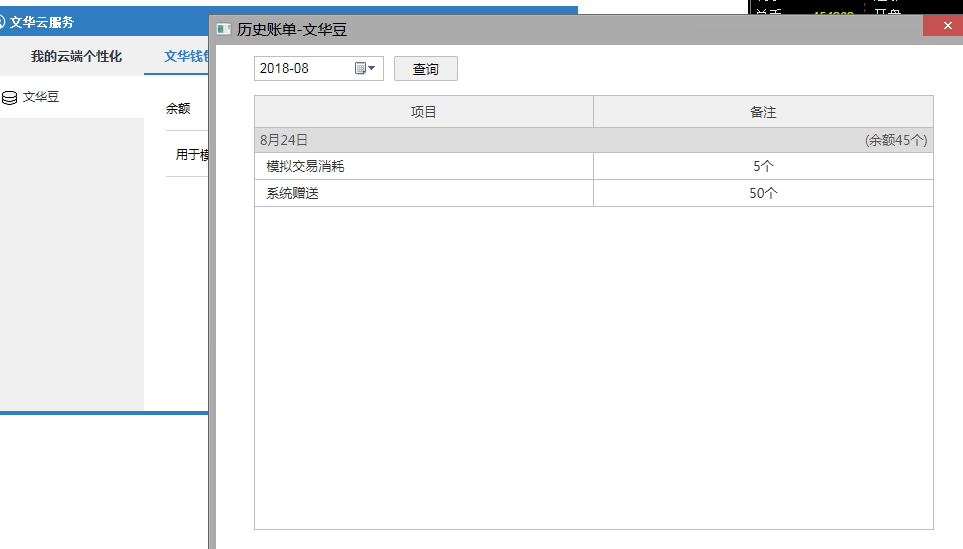The width and height of the screenshot is (963, 549).
Task: Click the 历史账单 window title icon
Action: 224,30
